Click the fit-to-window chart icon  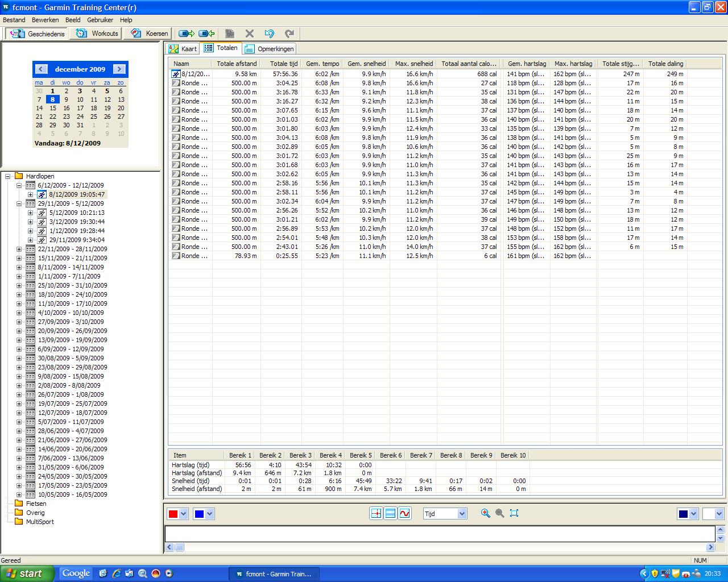(x=514, y=513)
